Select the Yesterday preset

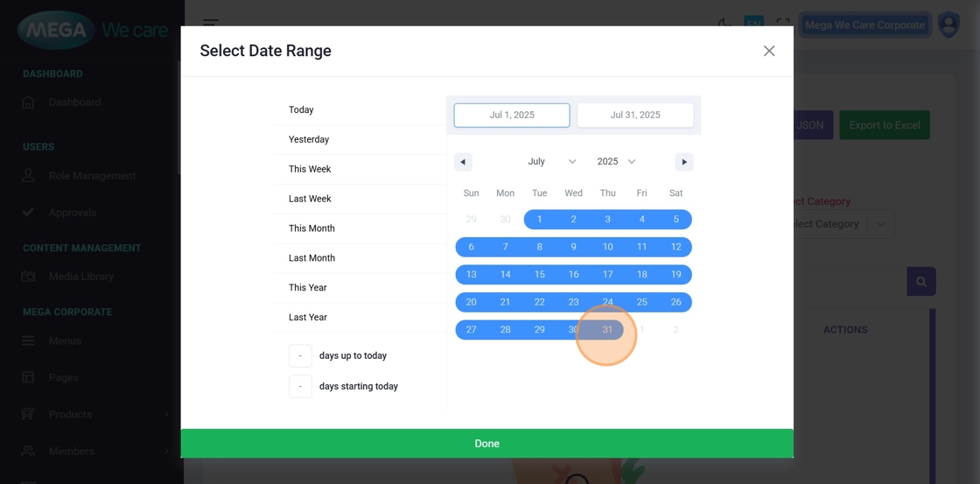tap(309, 139)
